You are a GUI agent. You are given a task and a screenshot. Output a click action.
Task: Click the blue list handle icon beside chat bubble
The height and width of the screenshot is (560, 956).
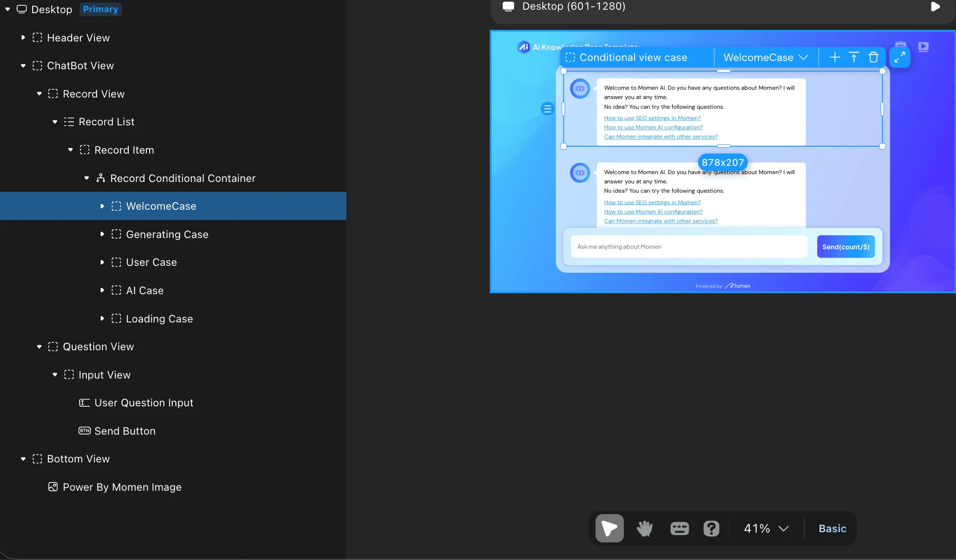pyautogui.click(x=547, y=109)
